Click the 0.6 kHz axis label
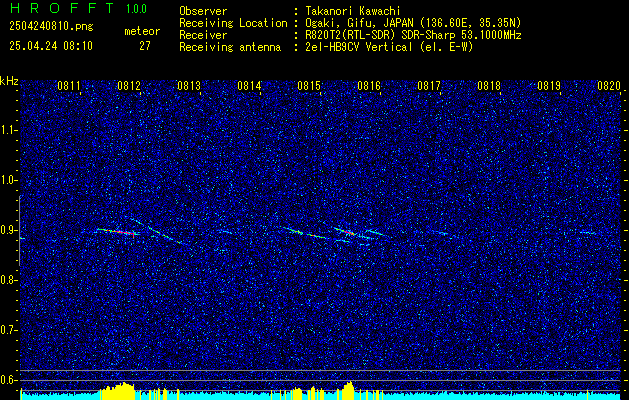Viewport: 629px width, 400px height. tap(9, 380)
